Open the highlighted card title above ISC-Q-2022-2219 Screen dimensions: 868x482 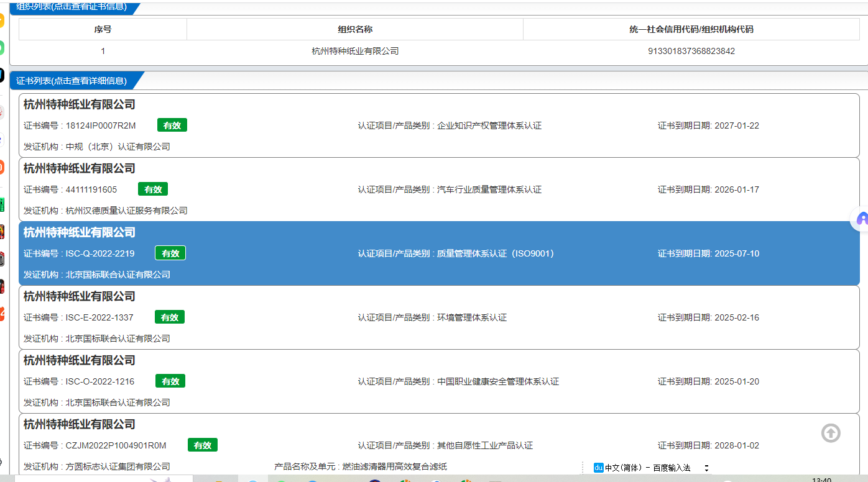(80, 232)
